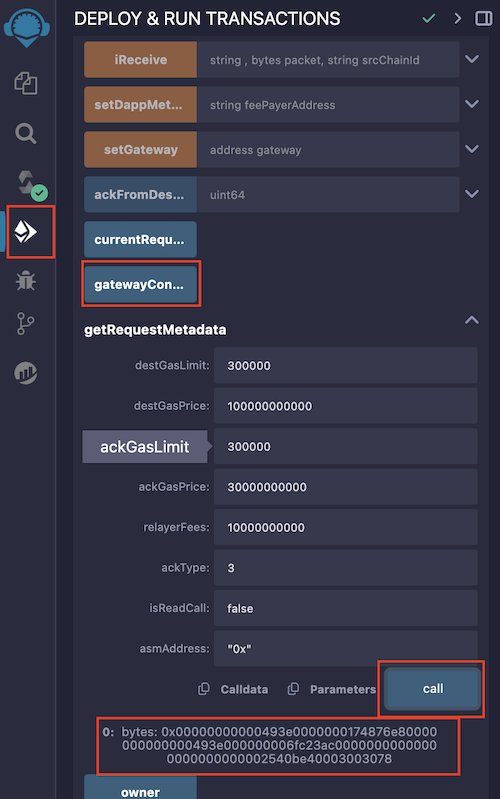Click the destGasLimit label
The height and width of the screenshot is (799, 500).
172,365
